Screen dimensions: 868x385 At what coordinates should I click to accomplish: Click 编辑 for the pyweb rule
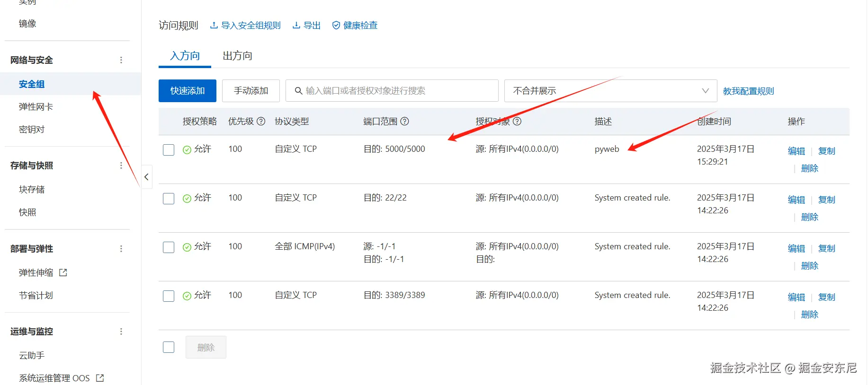796,151
